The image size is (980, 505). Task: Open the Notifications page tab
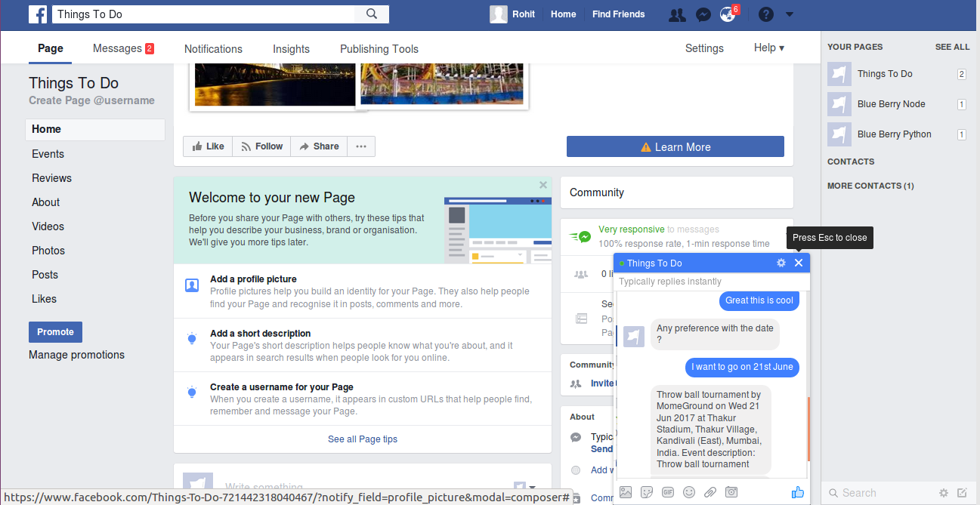click(x=213, y=48)
